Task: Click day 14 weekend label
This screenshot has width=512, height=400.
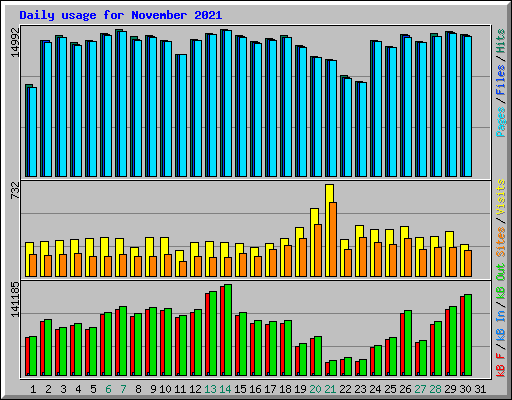Action: click(225, 389)
